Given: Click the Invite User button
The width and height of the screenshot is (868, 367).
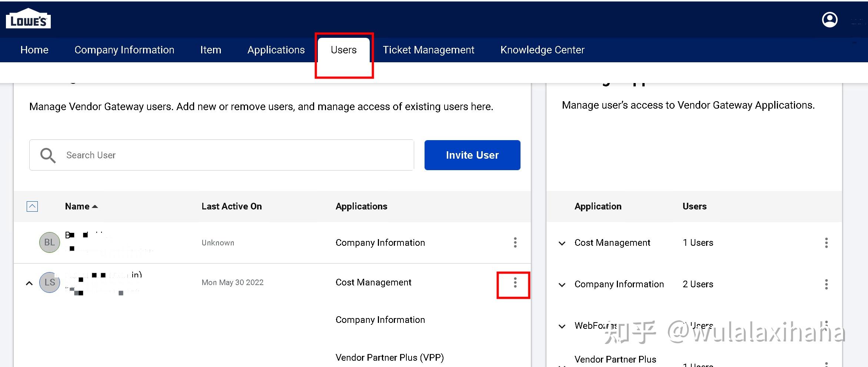Looking at the screenshot, I should [472, 155].
